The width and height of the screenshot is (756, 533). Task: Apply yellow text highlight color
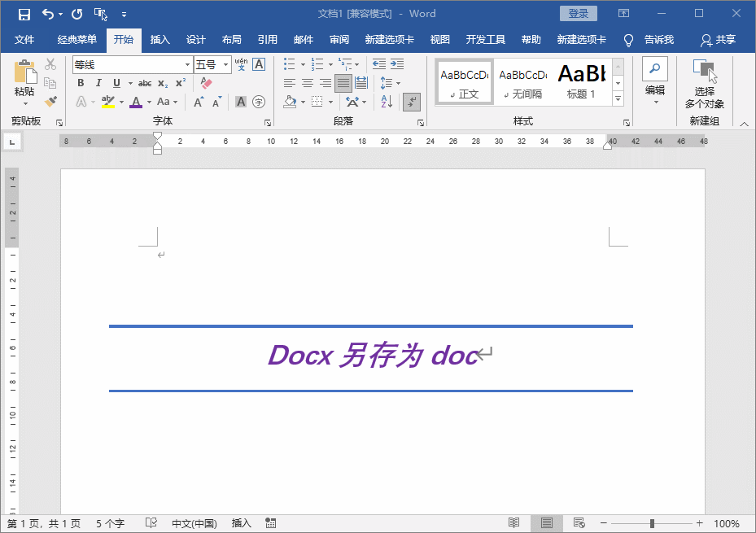[108, 102]
